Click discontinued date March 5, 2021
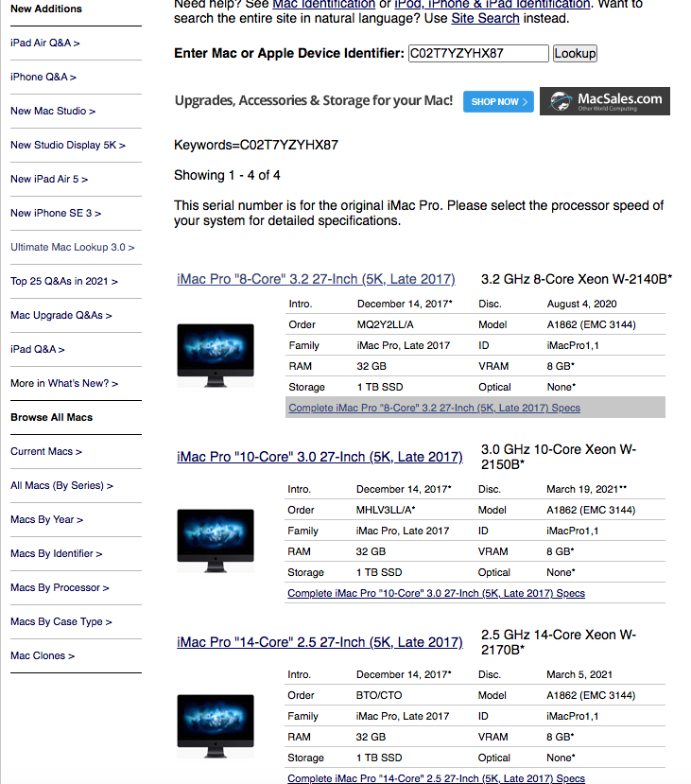 click(579, 674)
